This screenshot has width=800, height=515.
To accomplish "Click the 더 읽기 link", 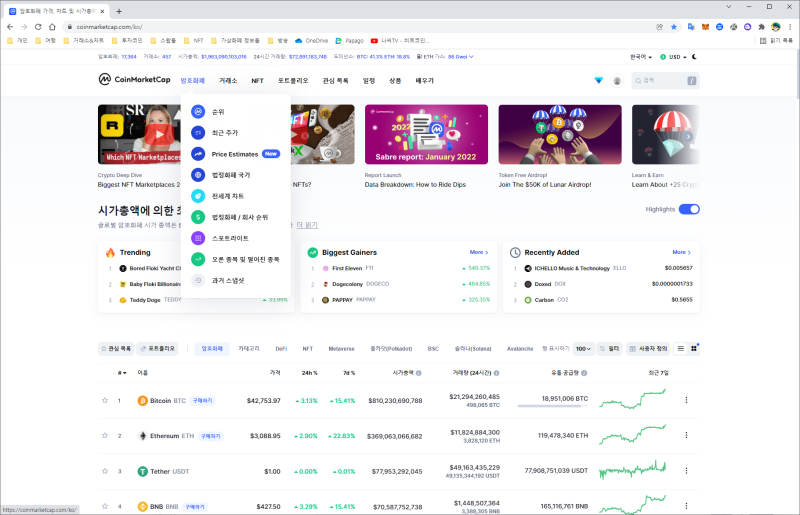I will click(x=307, y=225).
